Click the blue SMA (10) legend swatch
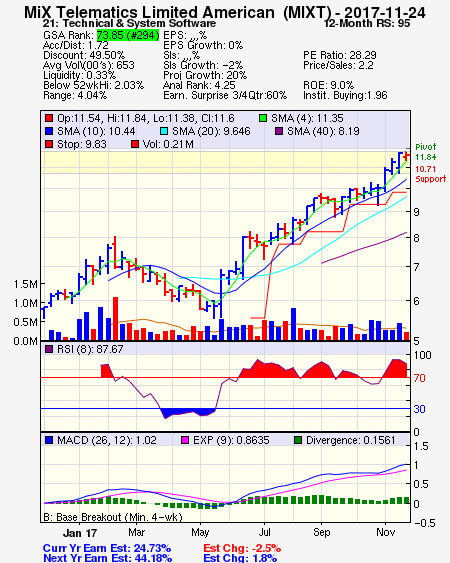Image resolution: width=450 pixels, height=563 pixels. pyautogui.click(x=49, y=131)
